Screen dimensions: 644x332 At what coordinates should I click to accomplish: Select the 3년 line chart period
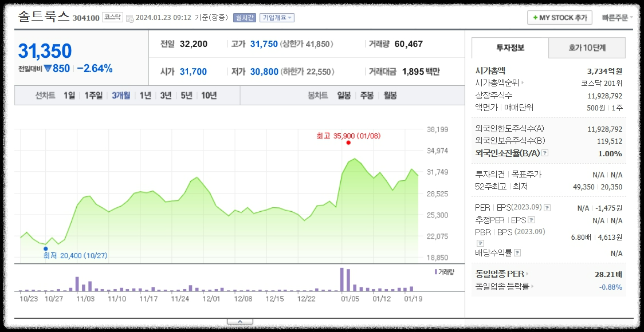166,96
